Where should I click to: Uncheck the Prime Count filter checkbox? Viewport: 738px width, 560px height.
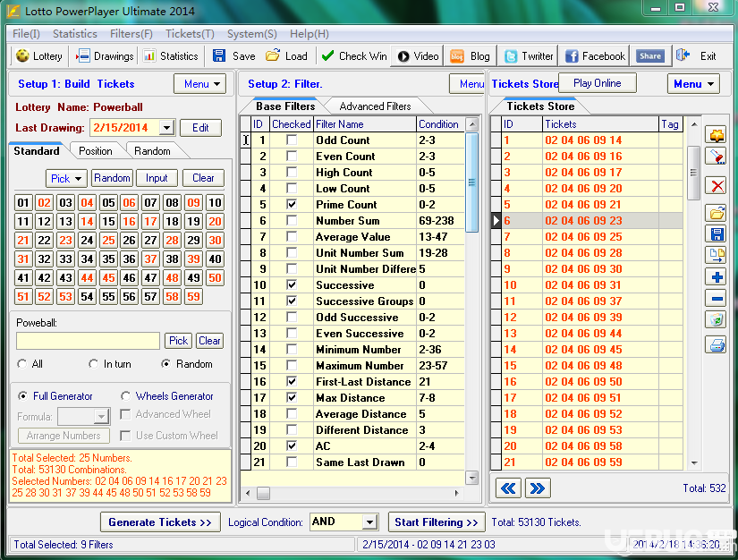point(292,205)
